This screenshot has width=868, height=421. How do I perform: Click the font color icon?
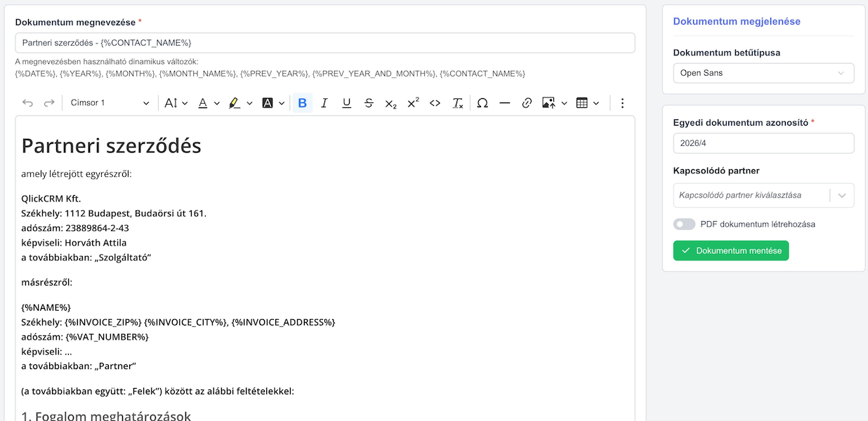tap(202, 103)
